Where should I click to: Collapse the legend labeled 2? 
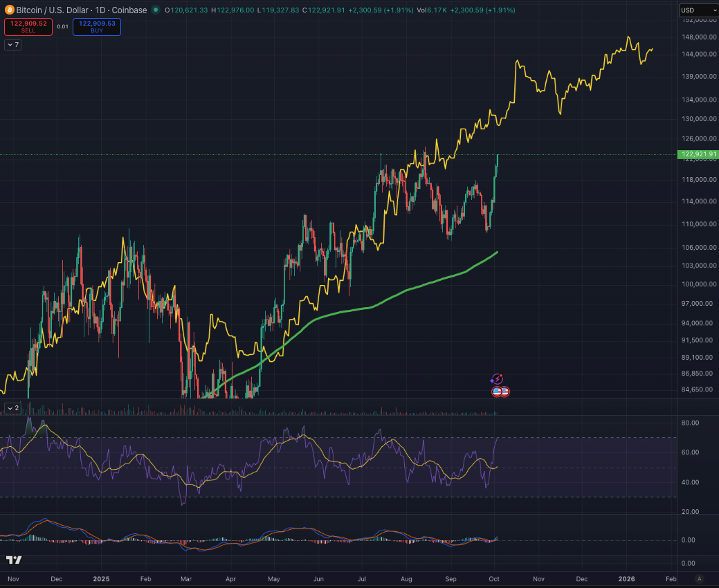pyautogui.click(x=13, y=408)
